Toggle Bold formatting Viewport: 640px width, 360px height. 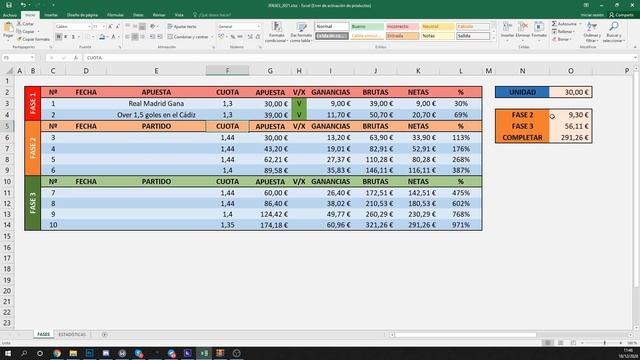click(x=58, y=37)
